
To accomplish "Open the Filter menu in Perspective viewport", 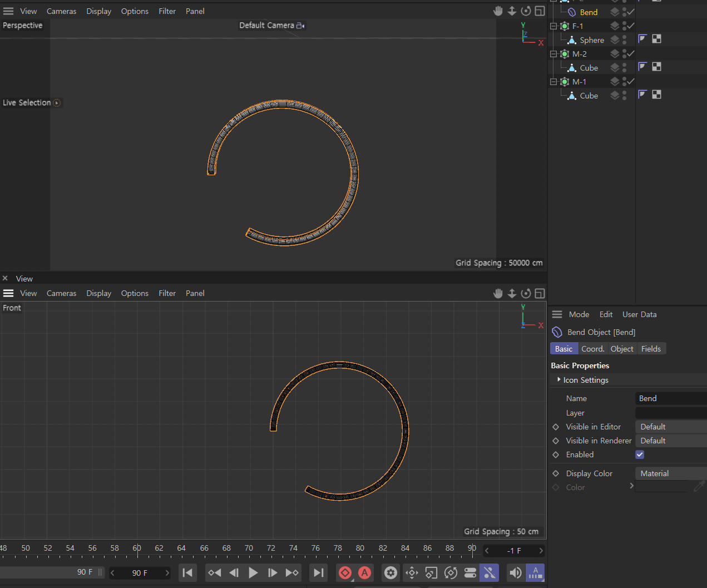I will pyautogui.click(x=167, y=11).
